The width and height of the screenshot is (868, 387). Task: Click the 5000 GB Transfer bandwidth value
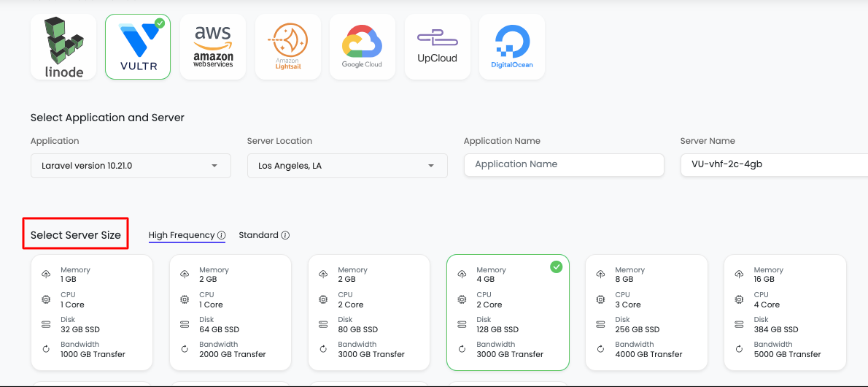pyautogui.click(x=787, y=354)
